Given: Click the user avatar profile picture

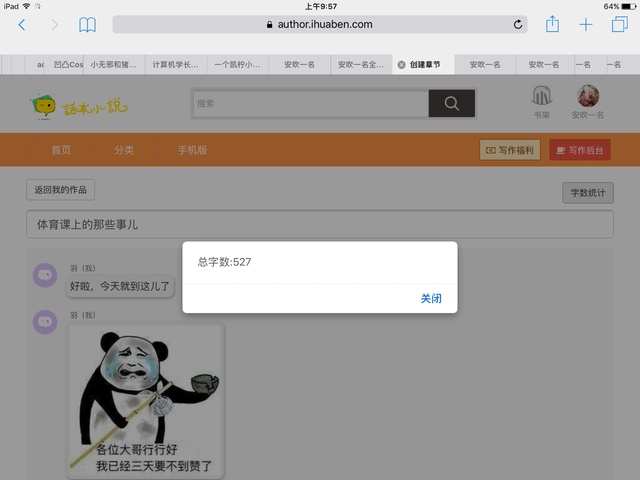Looking at the screenshot, I should (x=588, y=96).
